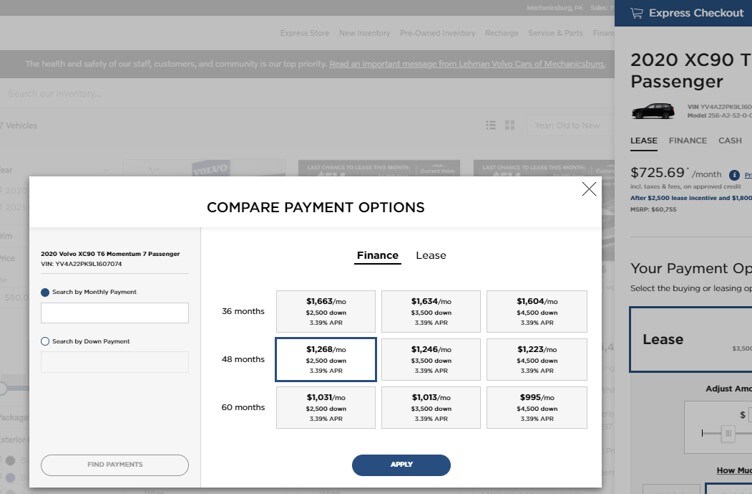This screenshot has height=494, width=752.
Task: Open LEASE tab in checkout panel
Action: click(x=644, y=141)
